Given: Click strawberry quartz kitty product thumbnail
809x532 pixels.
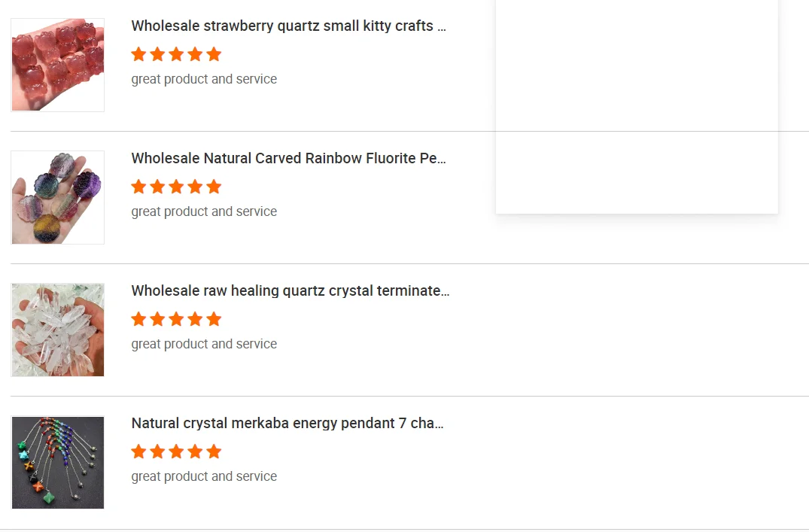Looking at the screenshot, I should click(58, 65).
